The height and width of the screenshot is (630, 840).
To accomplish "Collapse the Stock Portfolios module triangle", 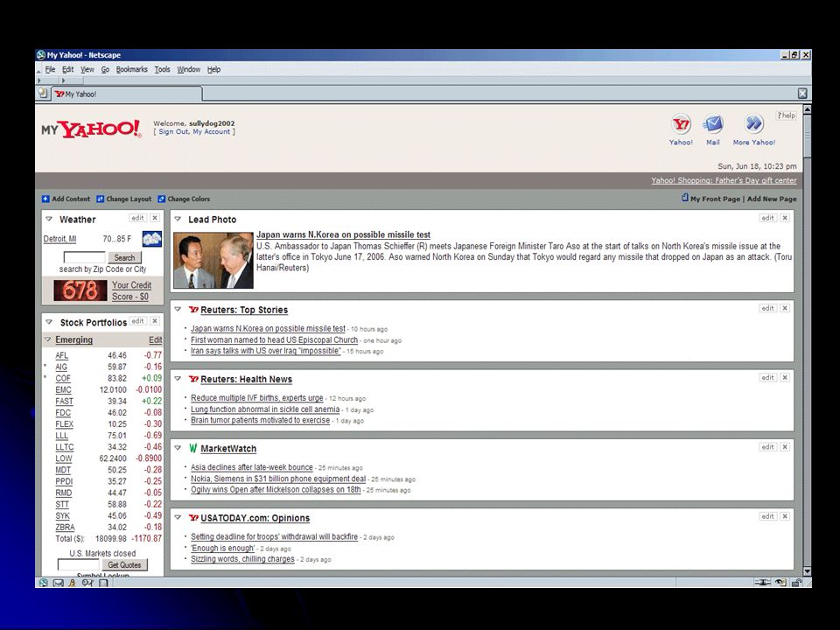I will [49, 322].
